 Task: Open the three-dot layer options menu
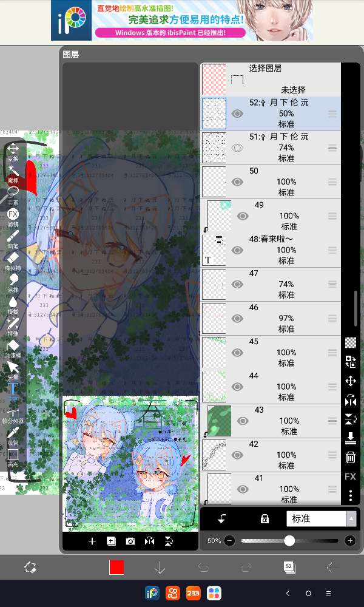pos(350,495)
